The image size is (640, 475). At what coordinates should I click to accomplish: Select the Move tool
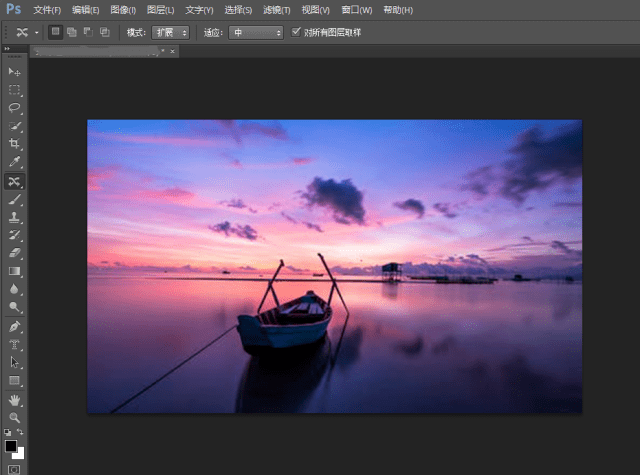(x=14, y=72)
